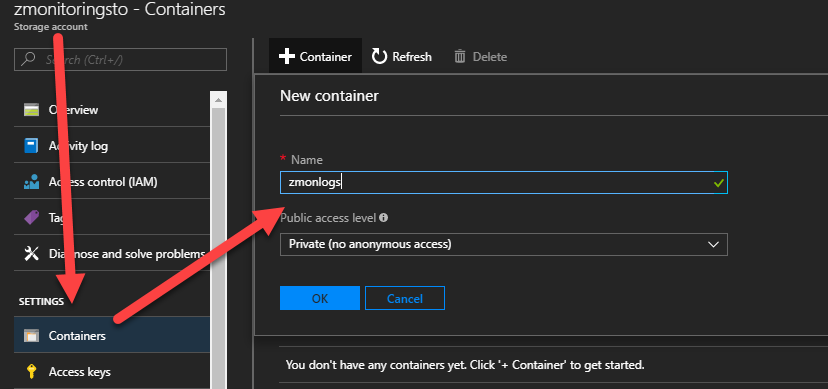Click the sidebar vertical scrollbar track
Image resolution: width=828 pixels, height=389 pixels.
click(x=218, y=248)
